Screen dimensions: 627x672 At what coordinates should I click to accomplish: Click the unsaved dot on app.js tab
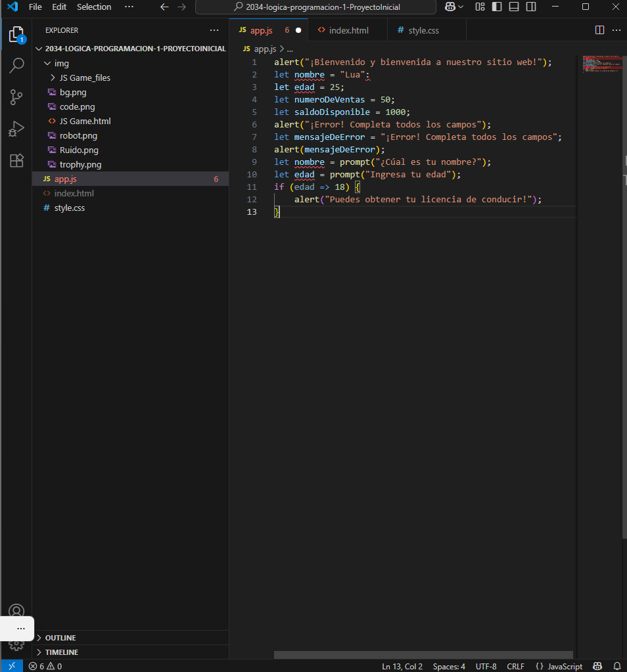(298, 30)
